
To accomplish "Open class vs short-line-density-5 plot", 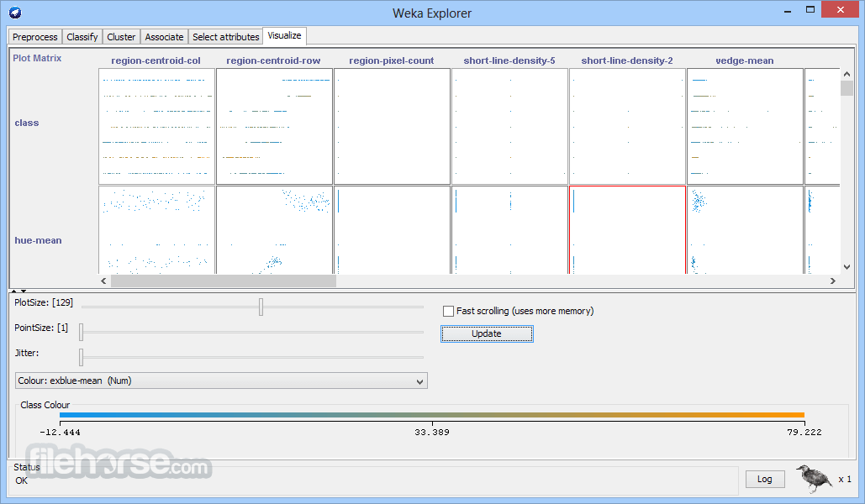I will tap(509, 126).
